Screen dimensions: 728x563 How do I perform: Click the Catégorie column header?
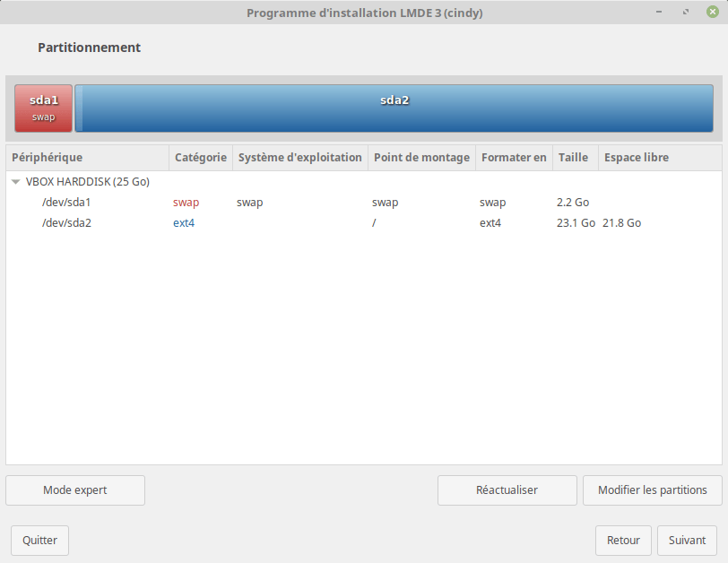pos(201,158)
